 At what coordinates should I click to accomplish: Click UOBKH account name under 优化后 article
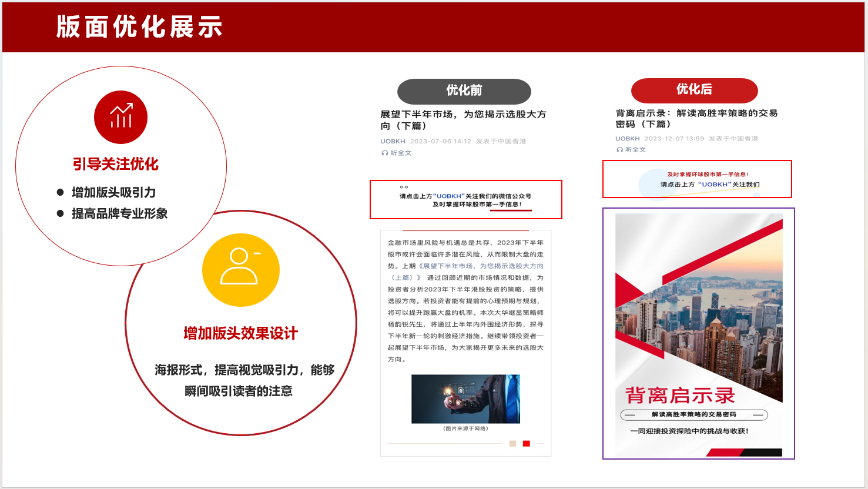click(x=628, y=139)
